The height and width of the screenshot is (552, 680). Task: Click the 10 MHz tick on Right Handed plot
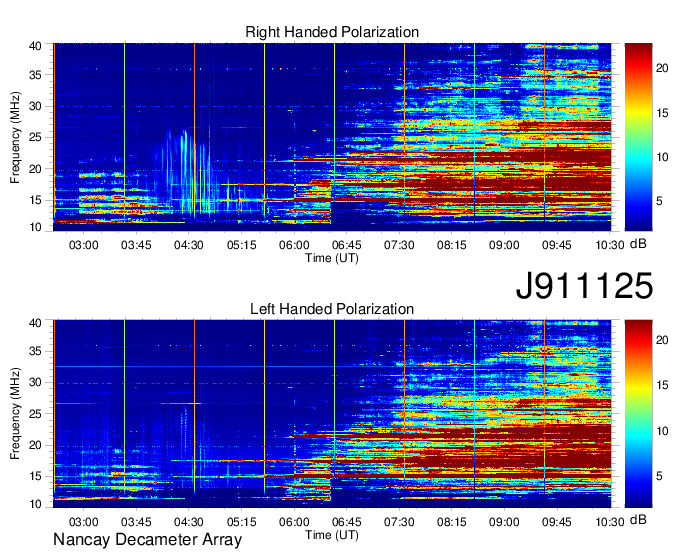[35, 227]
